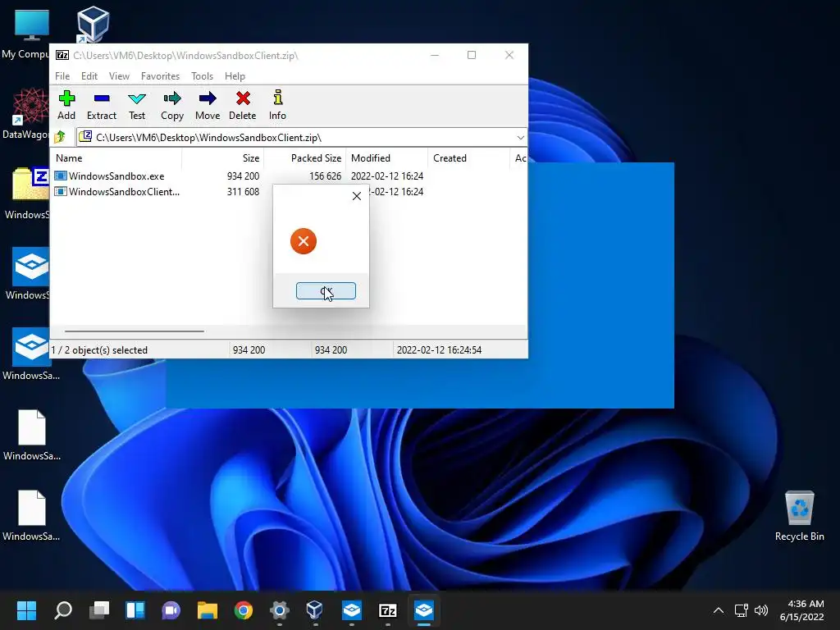This screenshot has height=630, width=840.
Task: Select the Recycle Bin desktop icon
Action: pyautogui.click(x=799, y=517)
